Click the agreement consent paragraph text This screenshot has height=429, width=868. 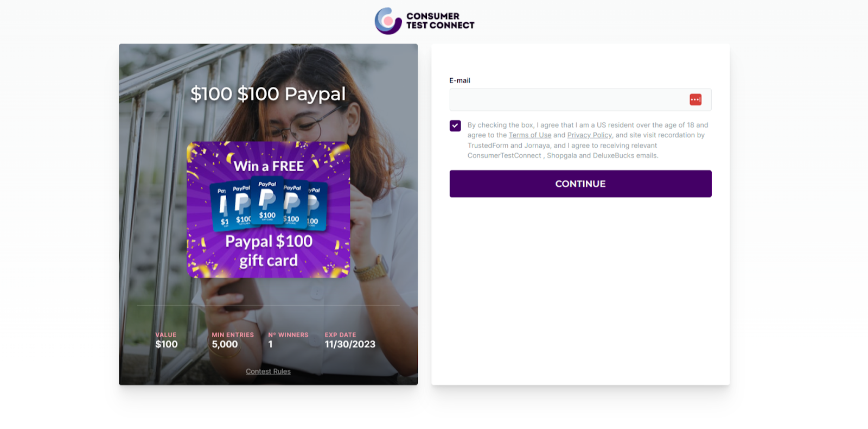point(588,140)
